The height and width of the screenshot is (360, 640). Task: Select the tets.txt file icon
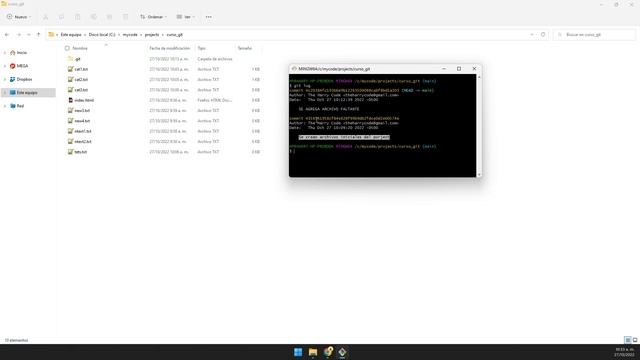(70, 151)
